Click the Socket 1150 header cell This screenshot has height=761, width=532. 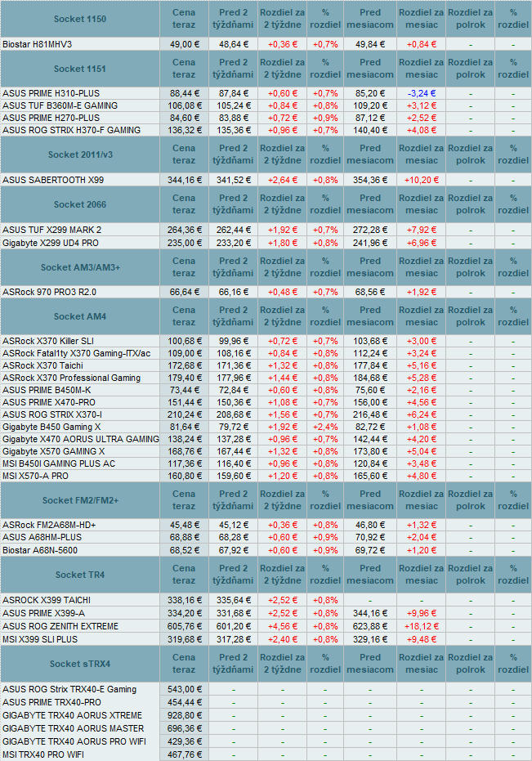80,19
